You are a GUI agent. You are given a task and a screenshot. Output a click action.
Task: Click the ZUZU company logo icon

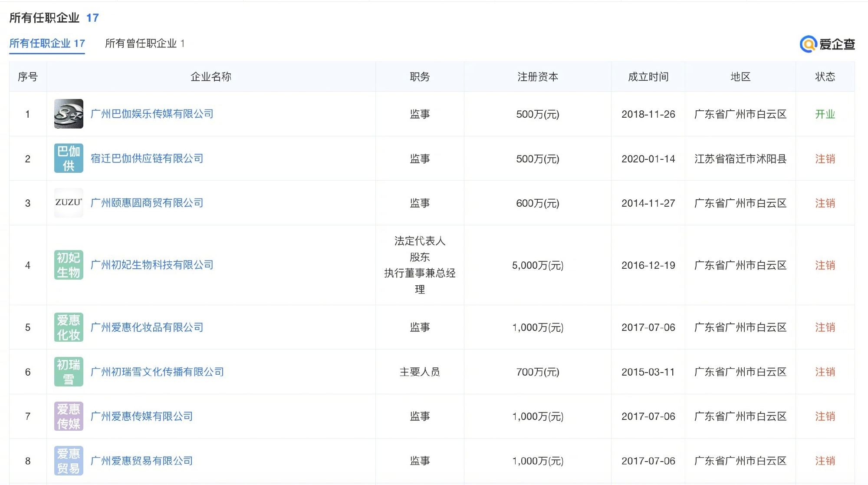(x=69, y=203)
